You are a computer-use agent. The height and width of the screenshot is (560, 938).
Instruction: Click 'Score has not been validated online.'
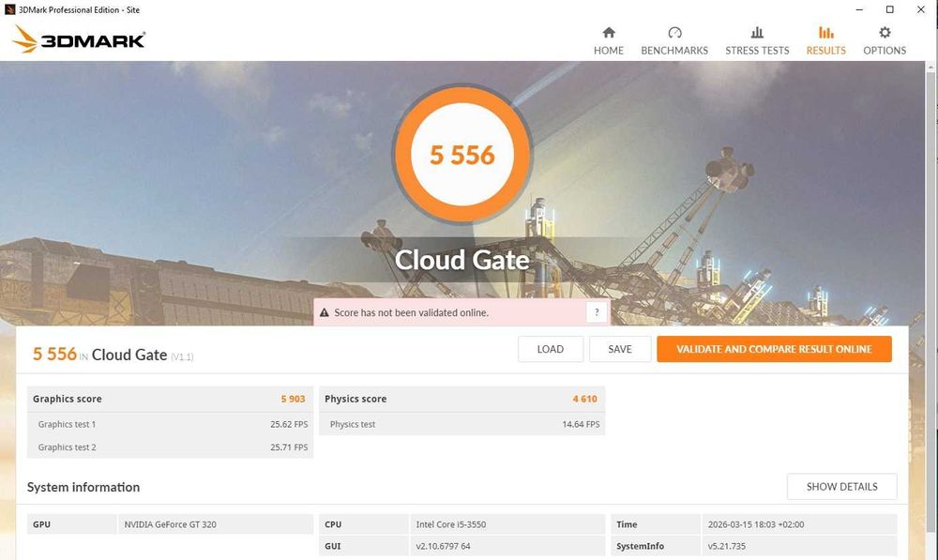(411, 312)
